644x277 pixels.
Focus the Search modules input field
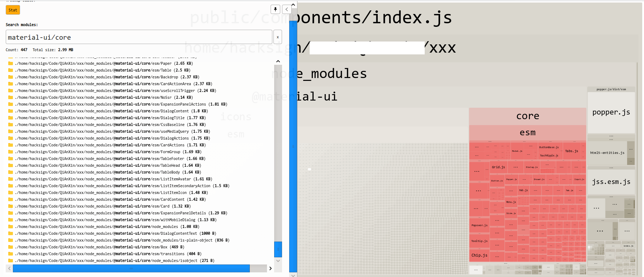pyautogui.click(x=139, y=37)
